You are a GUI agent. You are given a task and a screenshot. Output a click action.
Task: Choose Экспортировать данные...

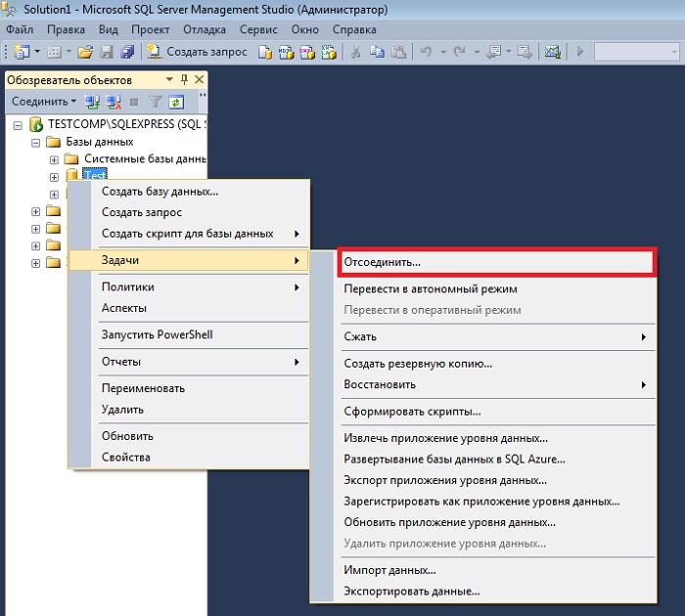coord(497,592)
